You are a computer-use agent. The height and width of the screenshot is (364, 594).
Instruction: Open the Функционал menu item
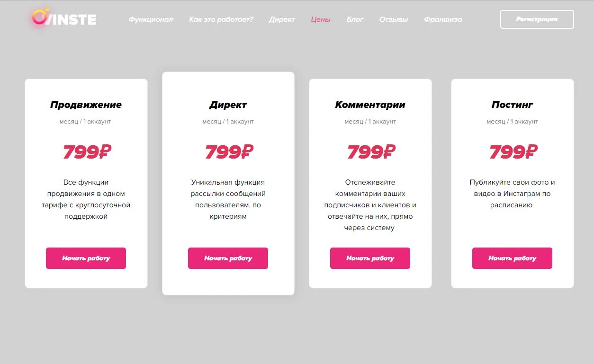click(x=151, y=19)
